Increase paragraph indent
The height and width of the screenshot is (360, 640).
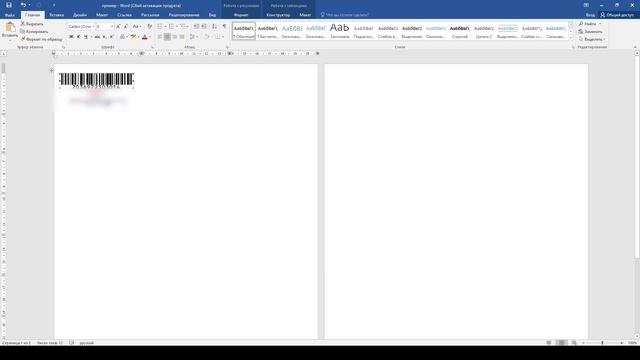pyautogui.click(x=204, y=27)
